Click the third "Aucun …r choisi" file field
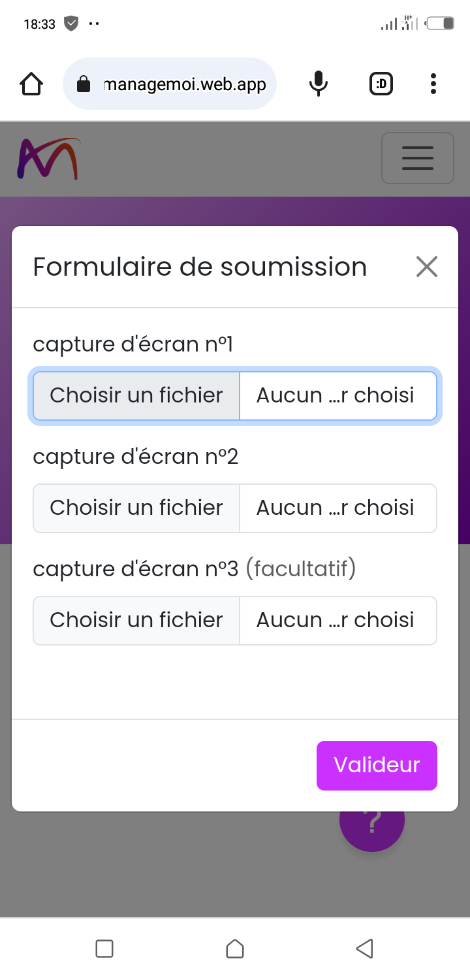 [x=337, y=621]
